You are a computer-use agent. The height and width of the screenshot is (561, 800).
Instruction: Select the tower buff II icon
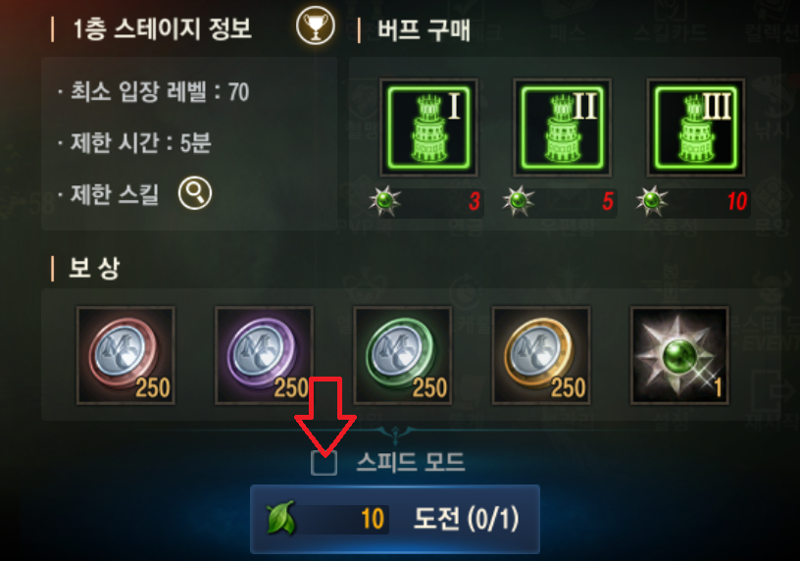tap(562, 128)
